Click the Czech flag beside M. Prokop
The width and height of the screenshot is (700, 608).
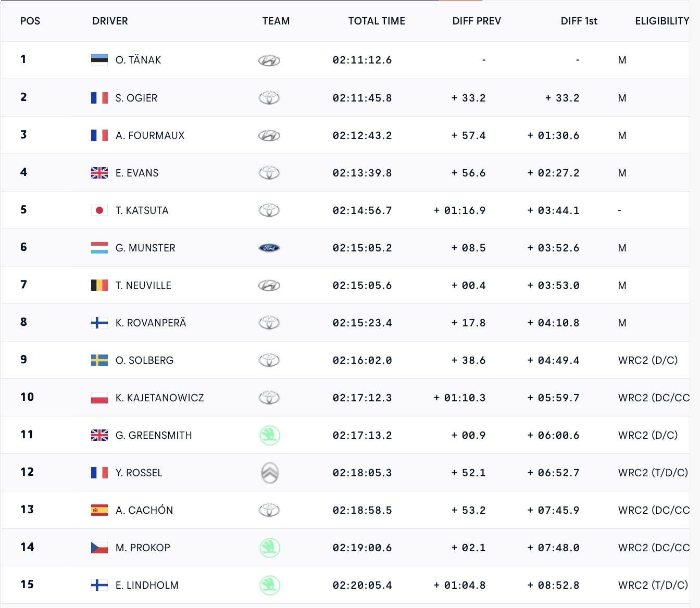pos(99,548)
